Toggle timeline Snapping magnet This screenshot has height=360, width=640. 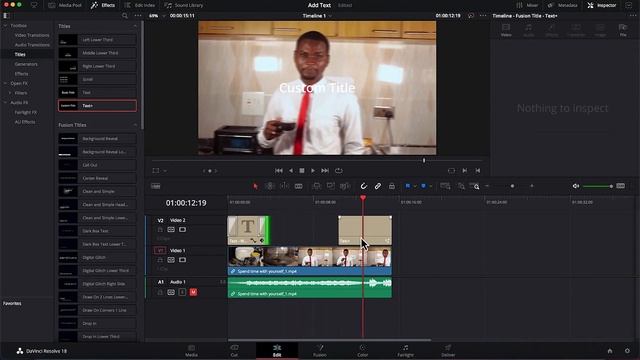(x=363, y=186)
